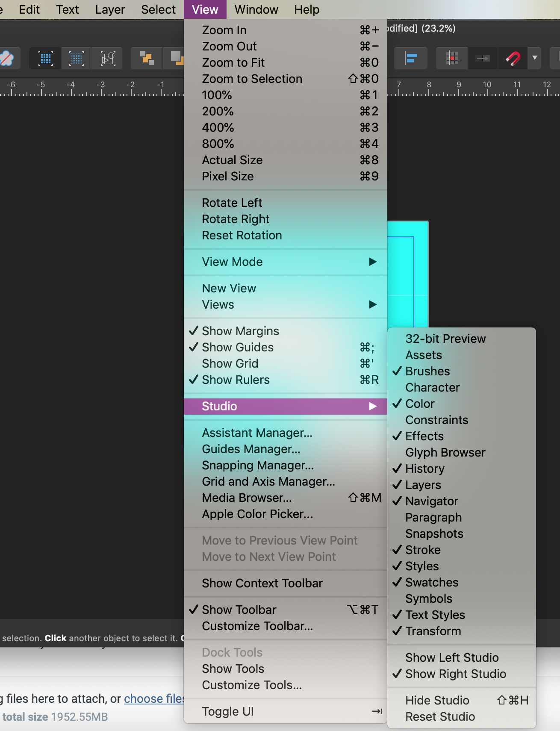The image size is (560, 731).
Task: Enable Symbols panel in Studio submenu
Action: pyautogui.click(x=462, y=598)
